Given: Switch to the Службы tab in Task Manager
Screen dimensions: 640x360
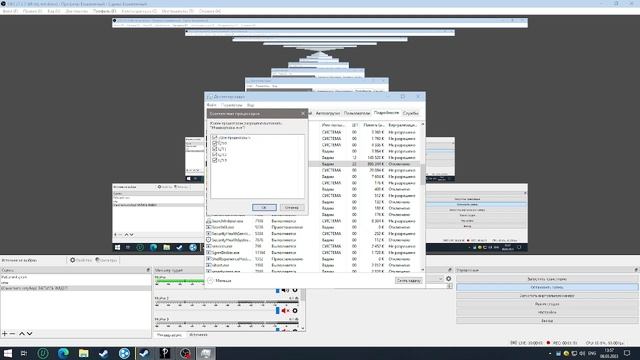Looking at the screenshot, I should [411, 113].
